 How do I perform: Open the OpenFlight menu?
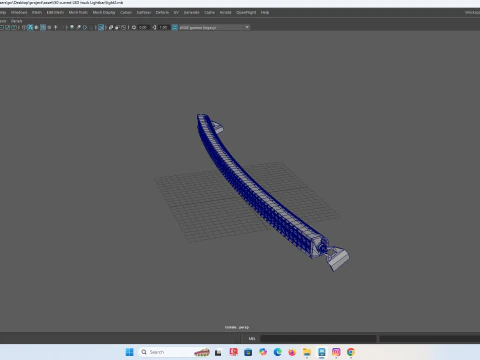click(x=246, y=12)
